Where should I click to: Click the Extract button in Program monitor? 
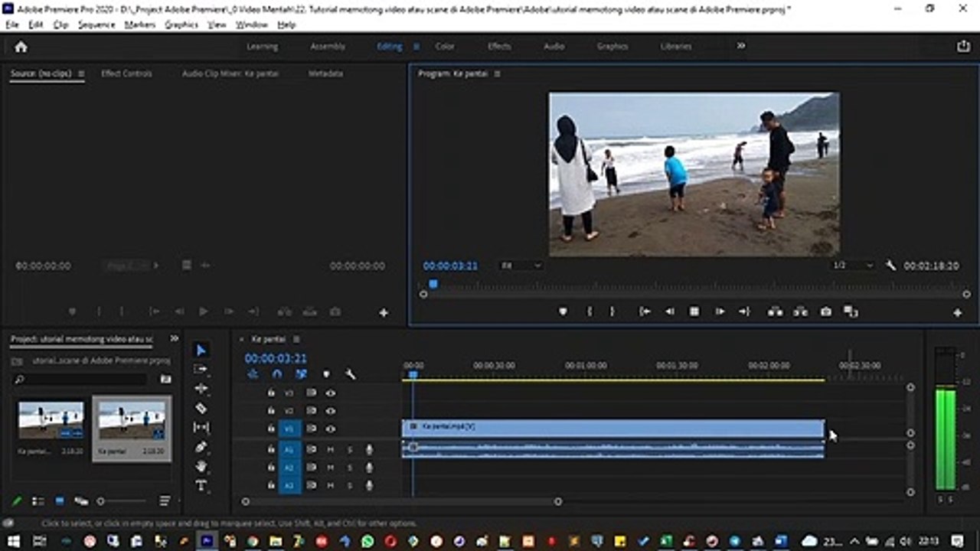click(x=800, y=311)
